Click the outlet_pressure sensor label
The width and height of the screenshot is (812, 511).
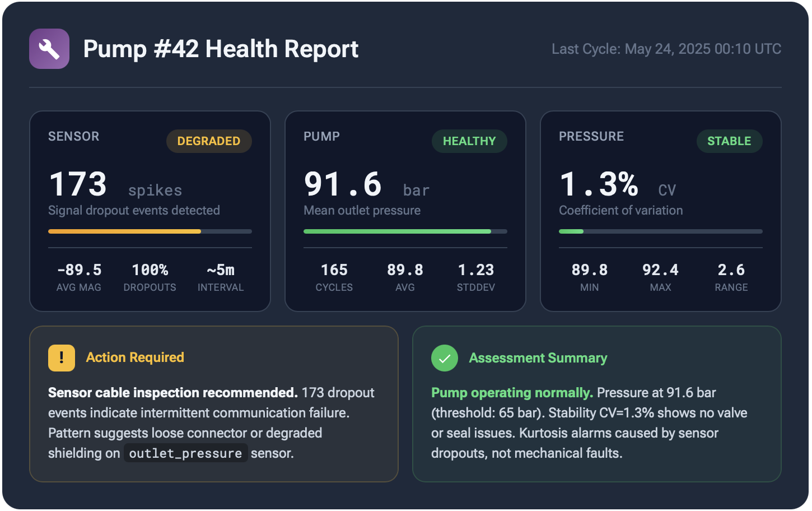(x=185, y=453)
